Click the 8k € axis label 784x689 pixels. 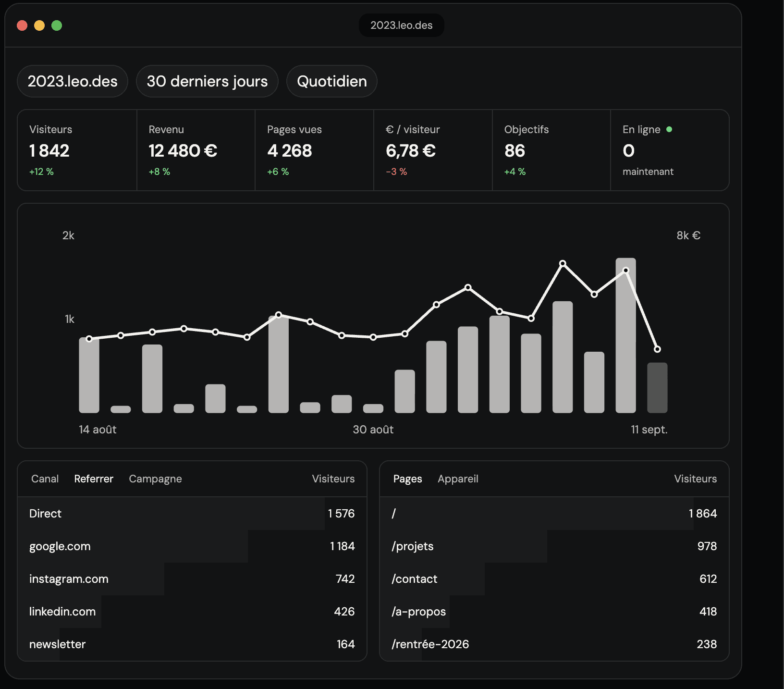point(688,235)
